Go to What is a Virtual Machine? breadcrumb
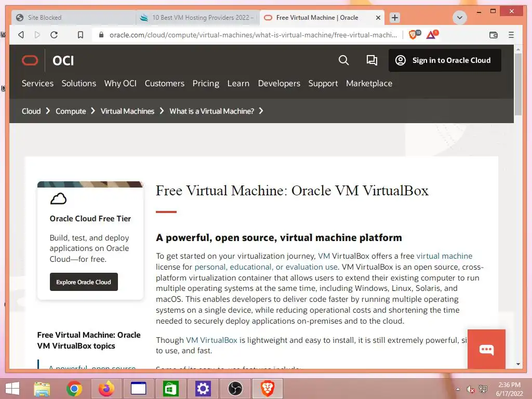532x399 pixels. (212, 111)
